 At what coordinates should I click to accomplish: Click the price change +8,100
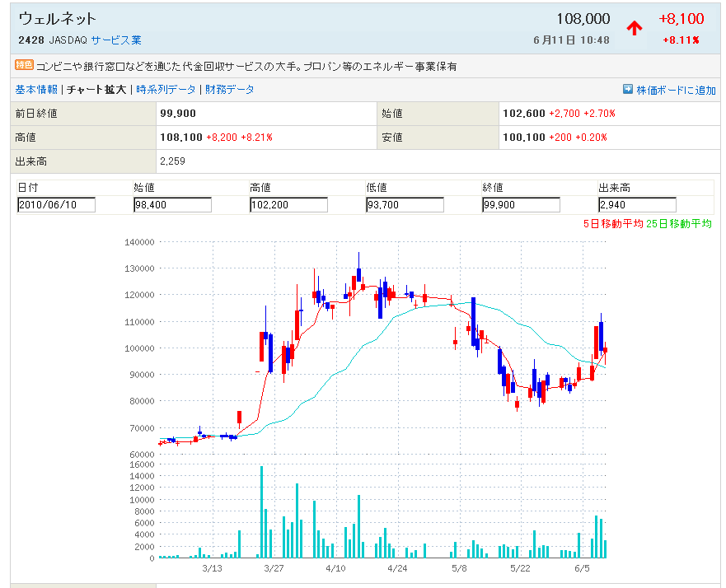click(x=681, y=19)
